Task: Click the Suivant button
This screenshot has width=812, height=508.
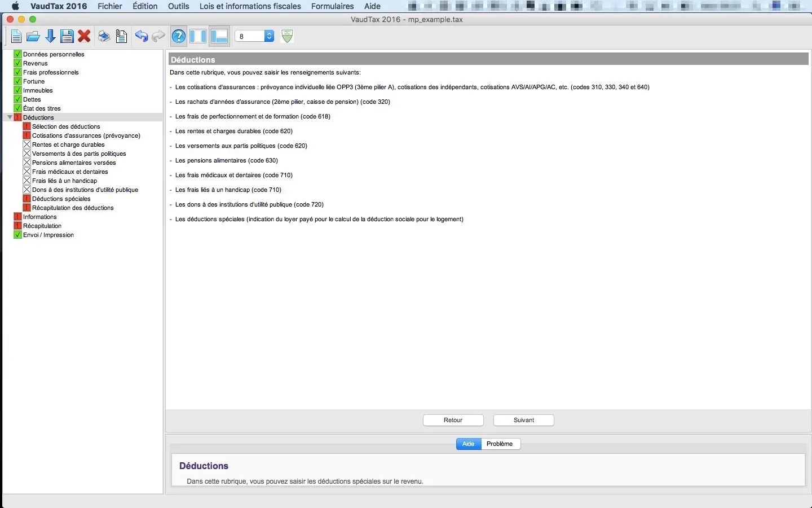Action: tap(524, 420)
